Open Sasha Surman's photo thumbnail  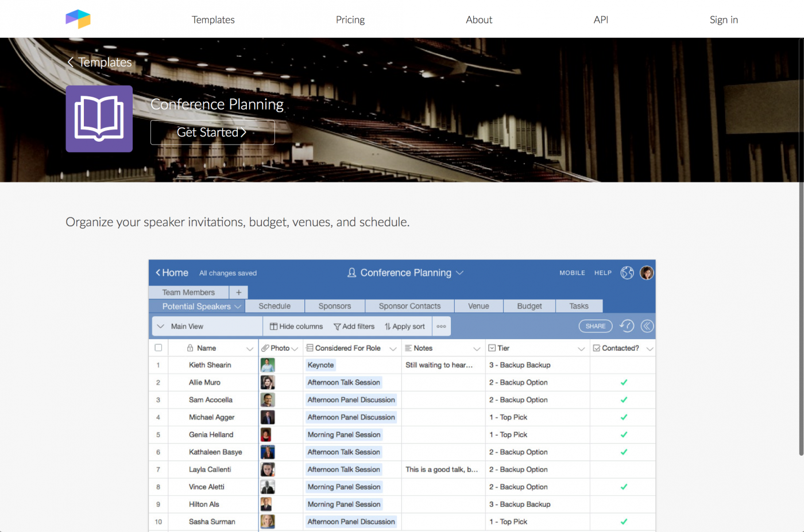click(268, 522)
